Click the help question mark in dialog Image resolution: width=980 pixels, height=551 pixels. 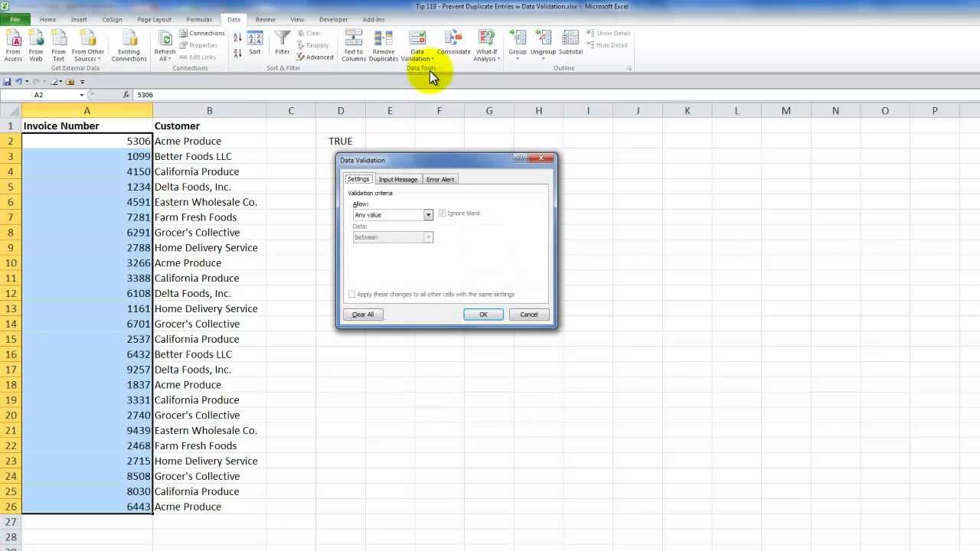(521, 158)
